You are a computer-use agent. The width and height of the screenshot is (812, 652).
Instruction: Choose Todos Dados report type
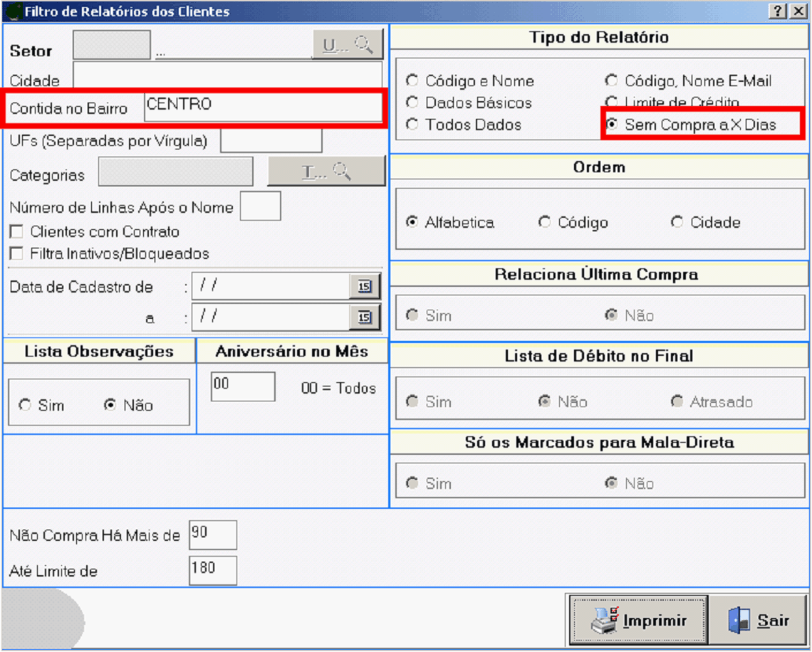pos(412,125)
